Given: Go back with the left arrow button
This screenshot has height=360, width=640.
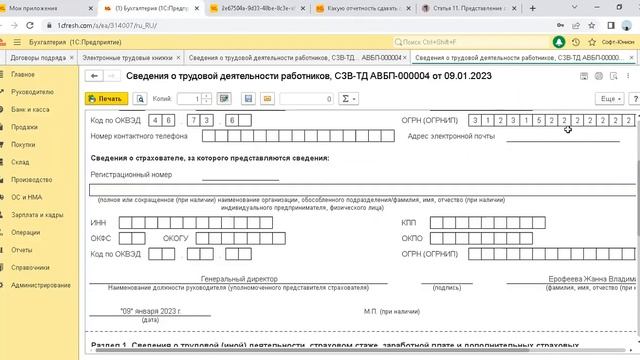Looking at the screenshot, I should point(94,76).
